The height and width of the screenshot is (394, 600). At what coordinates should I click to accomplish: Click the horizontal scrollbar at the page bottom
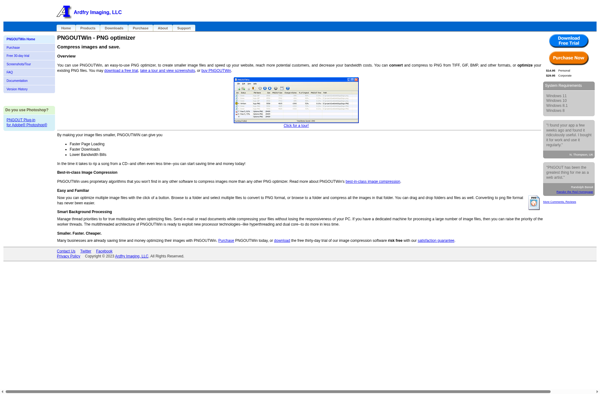pos(277,392)
